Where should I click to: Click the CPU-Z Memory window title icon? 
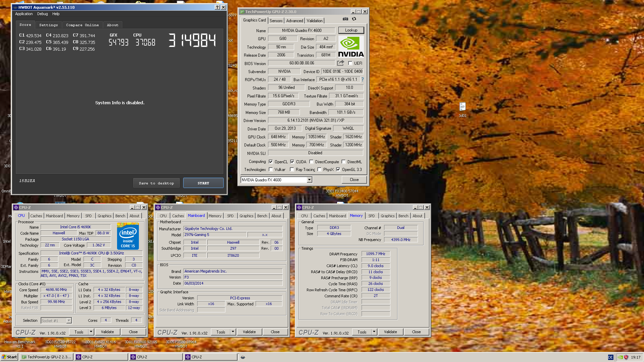299,207
